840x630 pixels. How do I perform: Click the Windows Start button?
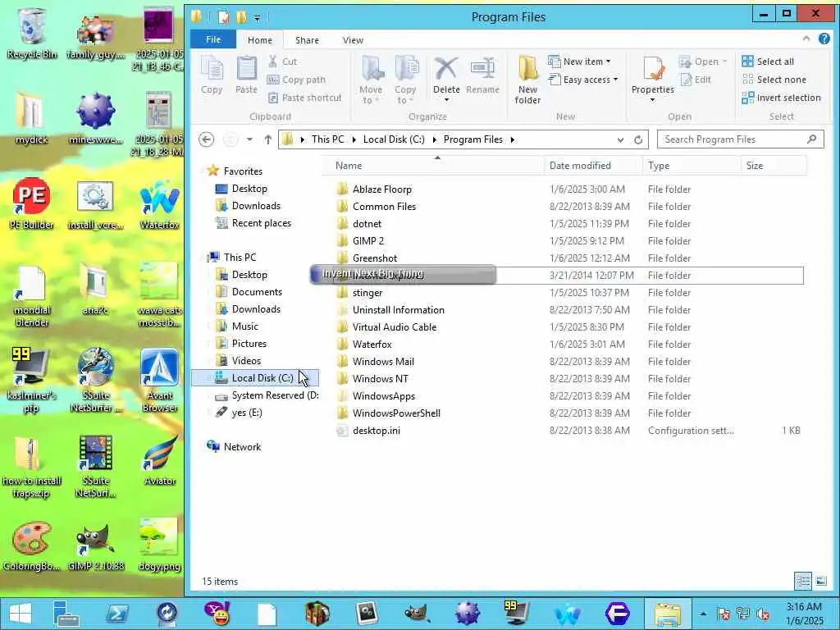tap(21, 613)
